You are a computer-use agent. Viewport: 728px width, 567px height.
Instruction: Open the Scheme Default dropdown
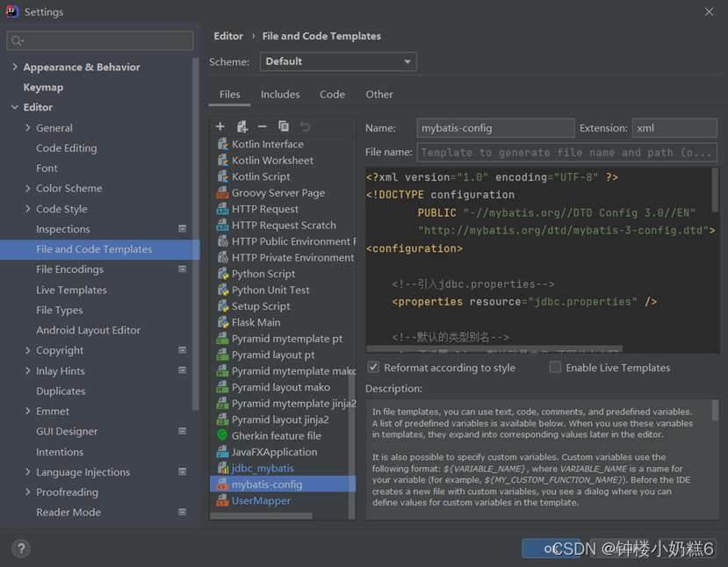(x=338, y=61)
